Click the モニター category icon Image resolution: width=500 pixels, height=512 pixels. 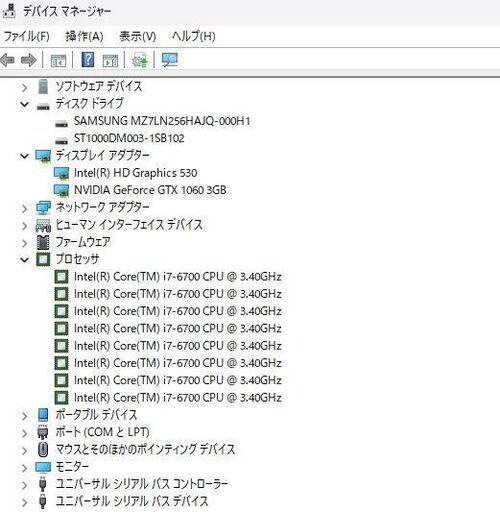pos(43,467)
